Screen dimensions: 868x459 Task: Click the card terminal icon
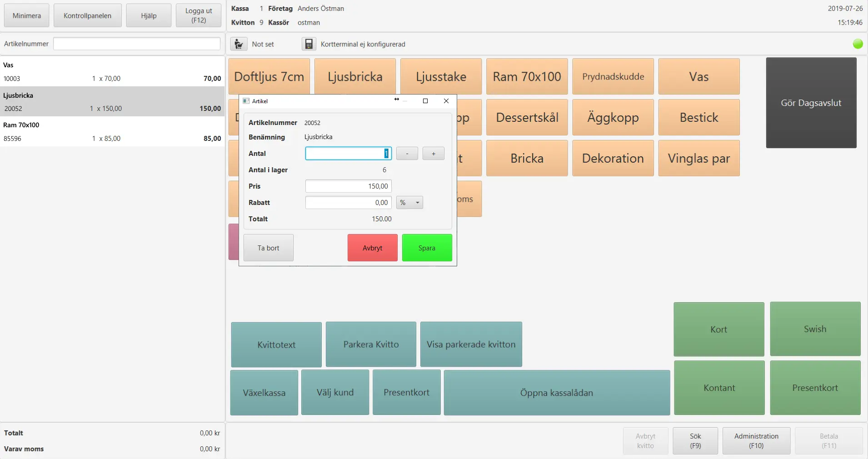(309, 44)
